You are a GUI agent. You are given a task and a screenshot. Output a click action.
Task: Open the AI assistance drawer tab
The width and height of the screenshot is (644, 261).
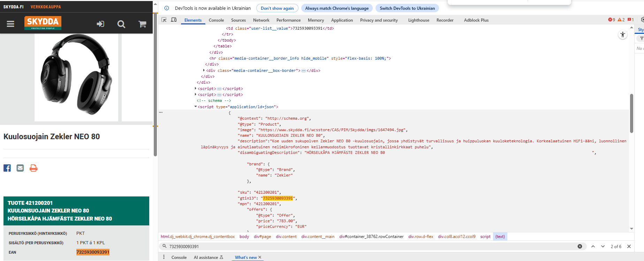click(209, 258)
